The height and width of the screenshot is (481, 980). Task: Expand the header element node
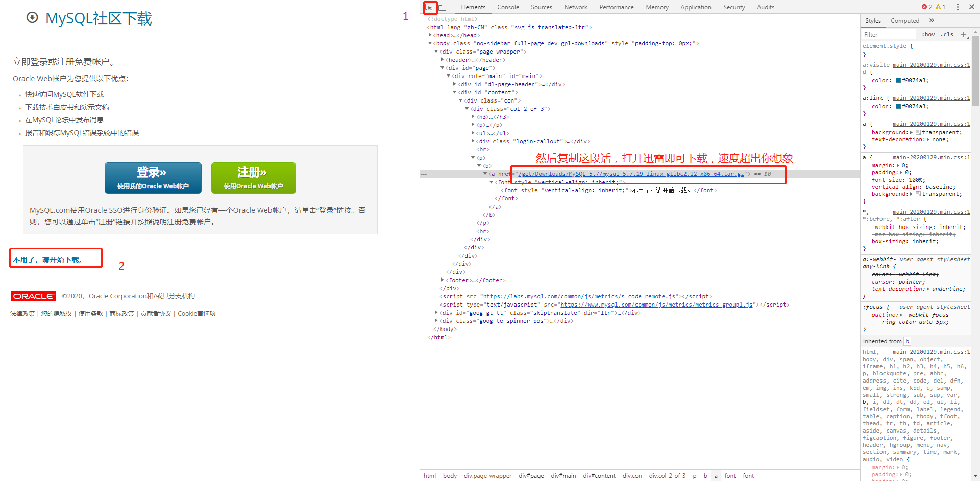tap(443, 60)
